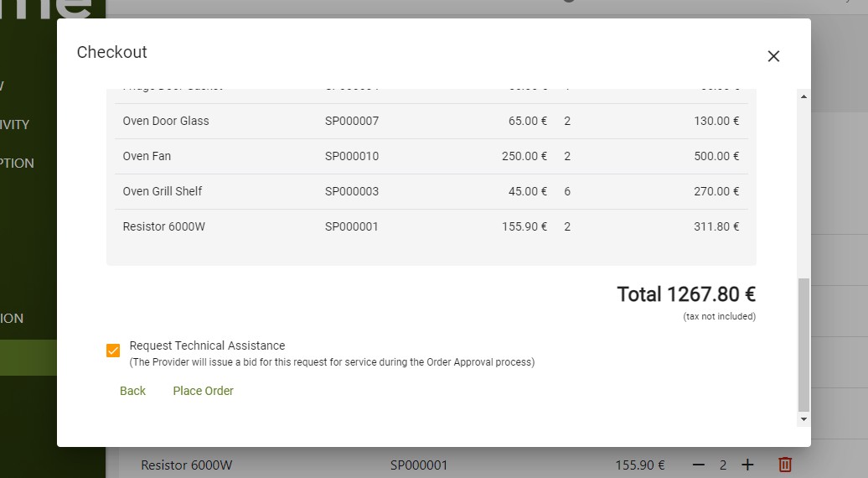Select the Resistor 6000W row in Checkout

click(x=431, y=226)
